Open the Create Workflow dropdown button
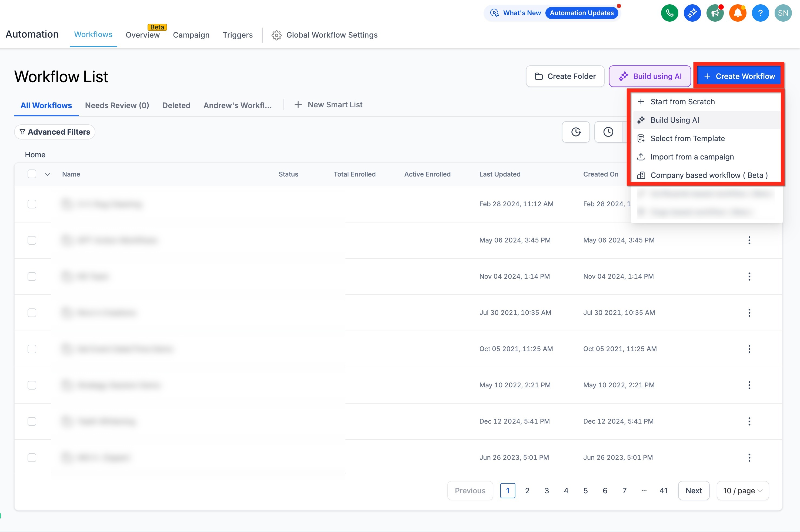This screenshot has width=800, height=532. click(739, 76)
